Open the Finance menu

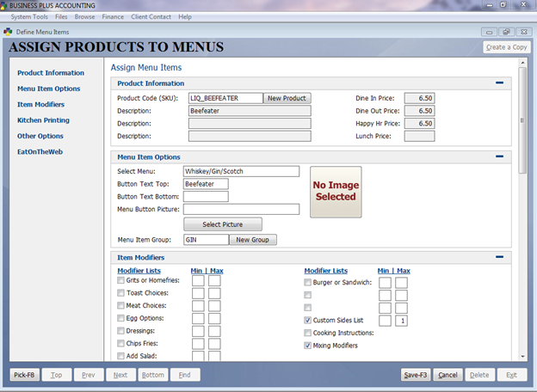click(x=113, y=16)
